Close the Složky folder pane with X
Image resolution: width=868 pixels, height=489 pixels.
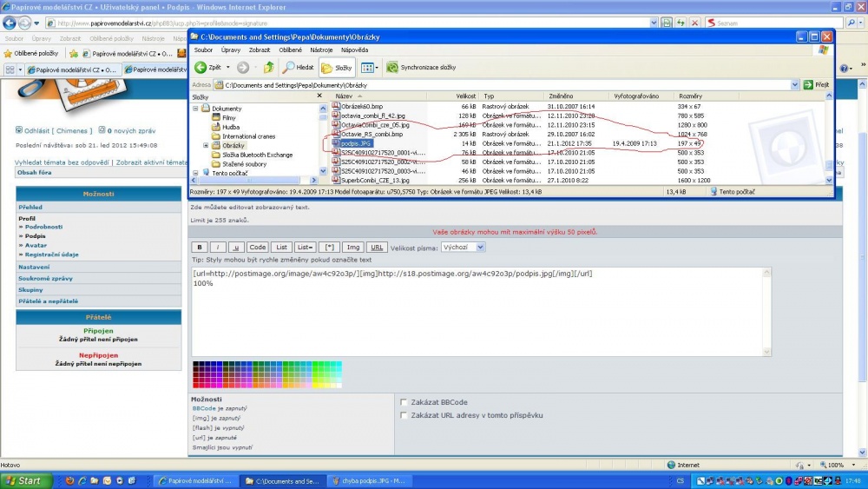[x=319, y=96]
